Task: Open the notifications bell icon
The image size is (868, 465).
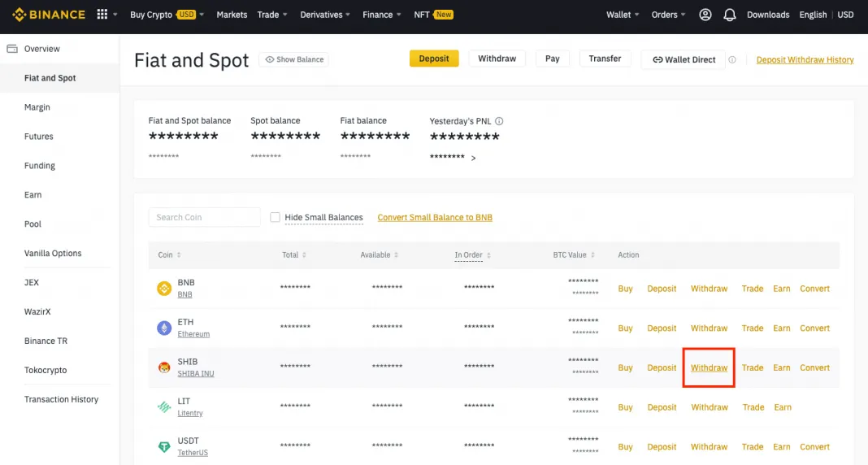Action: 730,15
